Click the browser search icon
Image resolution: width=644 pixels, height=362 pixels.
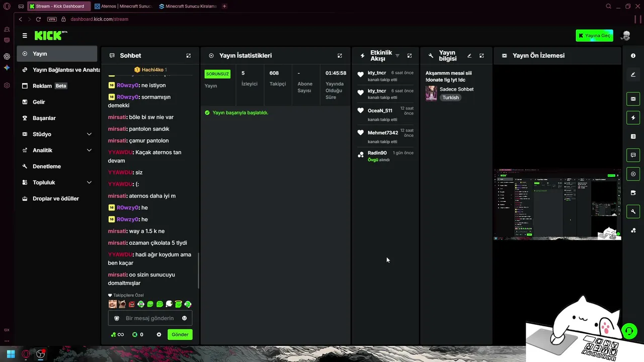click(609, 6)
